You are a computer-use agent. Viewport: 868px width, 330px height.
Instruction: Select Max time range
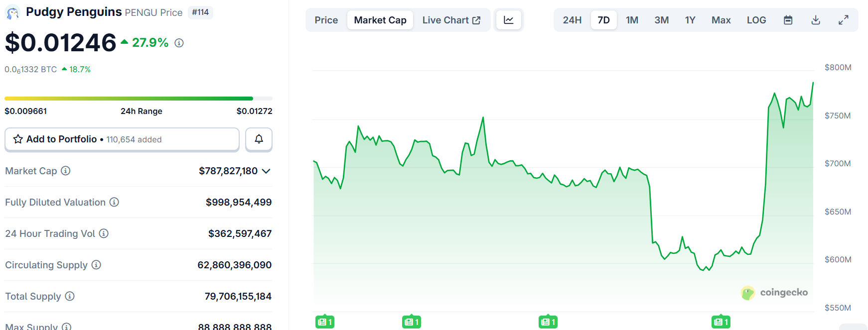tap(721, 20)
